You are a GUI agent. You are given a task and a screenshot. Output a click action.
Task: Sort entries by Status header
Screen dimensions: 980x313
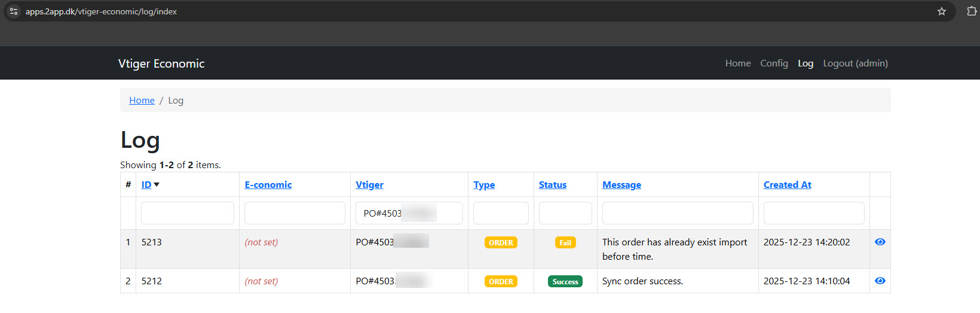click(x=552, y=185)
